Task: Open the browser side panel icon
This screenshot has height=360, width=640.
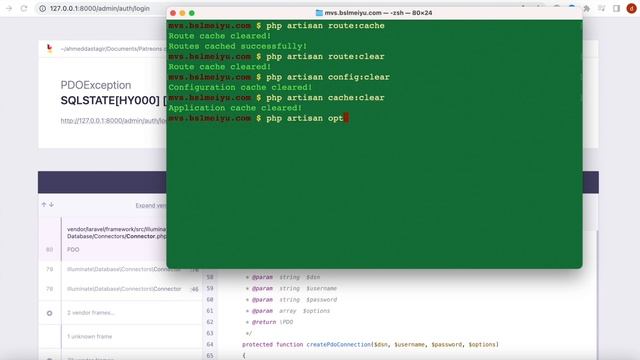Action: click(x=616, y=8)
